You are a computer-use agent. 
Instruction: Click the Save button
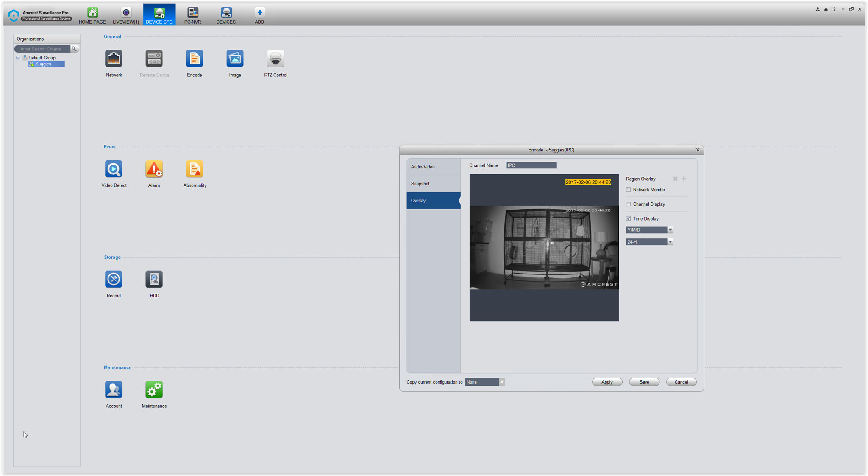point(644,382)
